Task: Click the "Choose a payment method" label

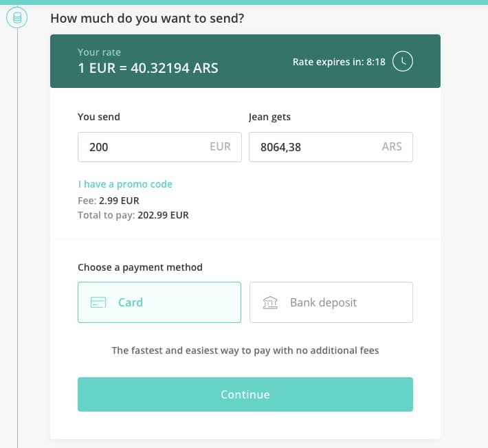Action: click(140, 267)
